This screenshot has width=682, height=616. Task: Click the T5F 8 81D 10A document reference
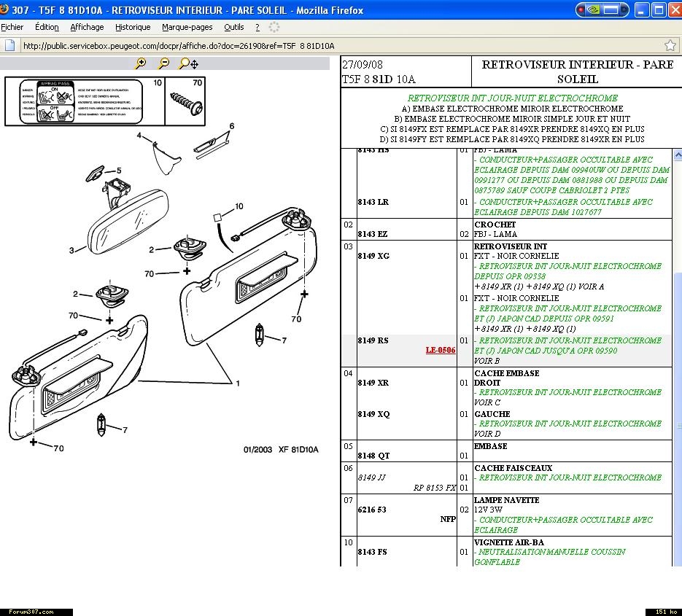379,79
